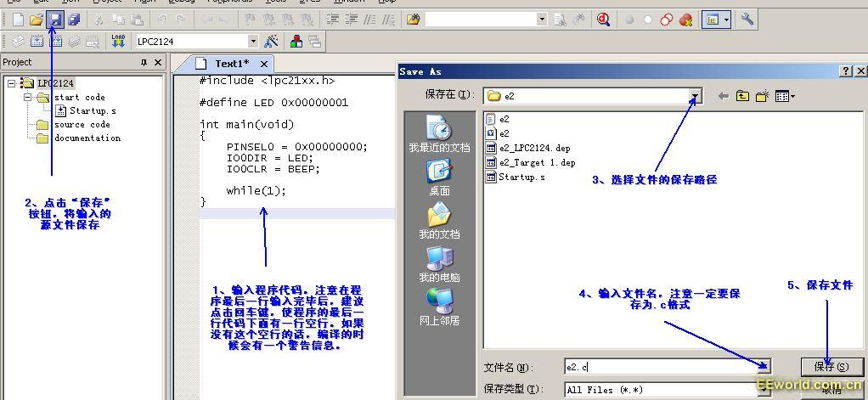Select the e2 uVision project file
This screenshot has width=868, height=400.
pos(497,133)
